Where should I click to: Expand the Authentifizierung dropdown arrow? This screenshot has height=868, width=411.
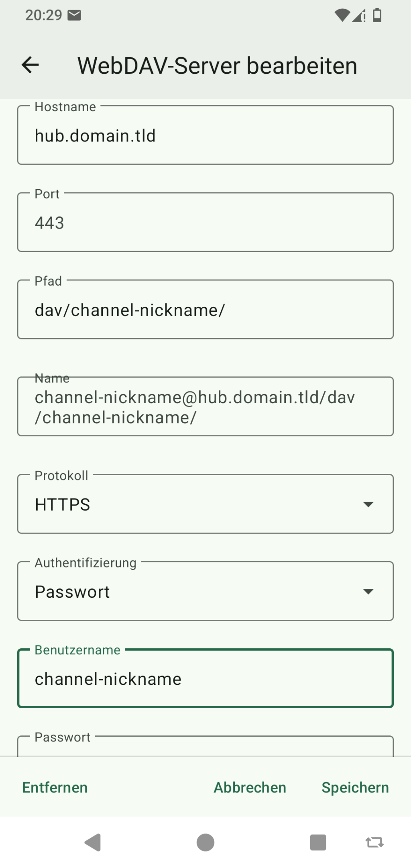[368, 591]
